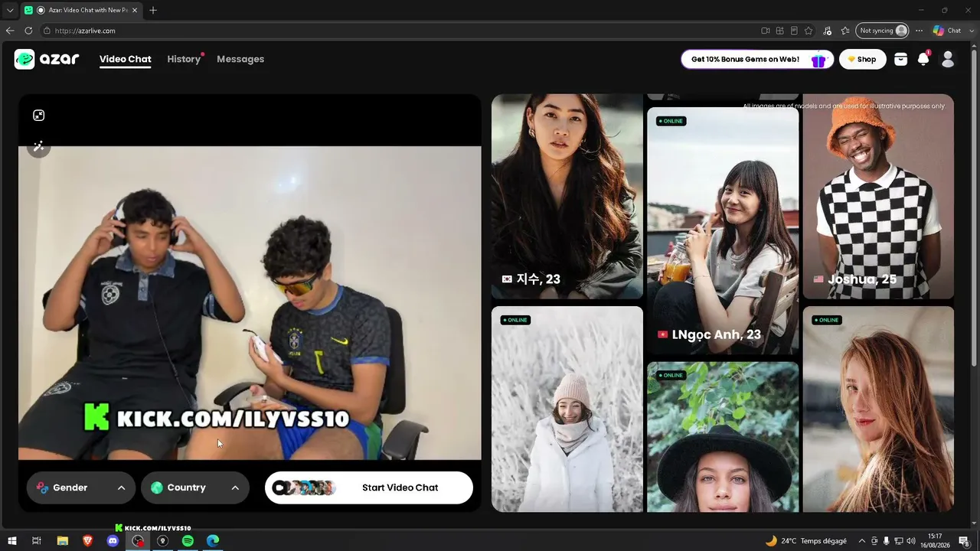Viewport: 980px width, 551px height.
Task: Switch to the History tab
Action: tap(184, 59)
